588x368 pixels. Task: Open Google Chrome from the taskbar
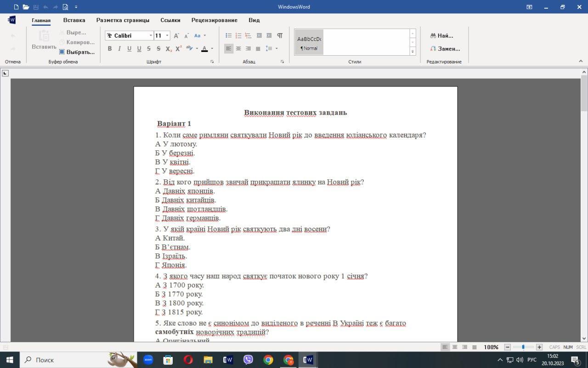[x=268, y=360]
